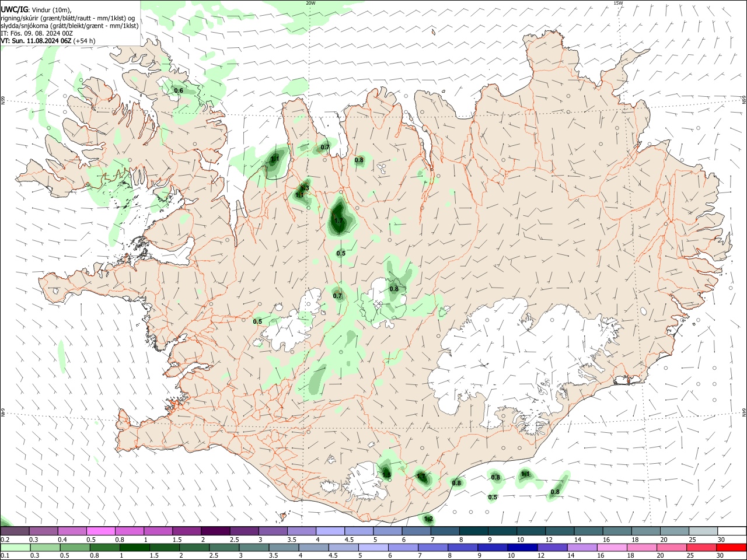Screen dimensions: 747x560
Task: Click the '20W' longitude label
Action: [310, 3]
